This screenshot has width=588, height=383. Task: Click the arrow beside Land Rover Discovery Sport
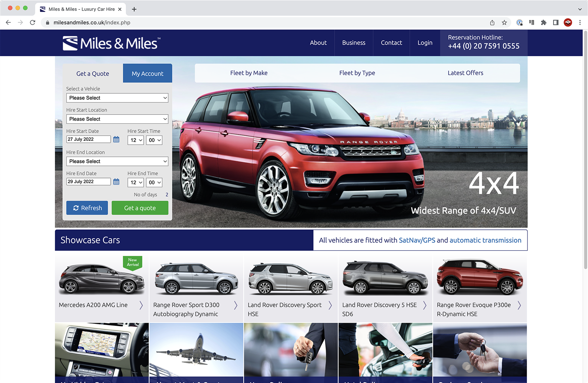tap(330, 305)
